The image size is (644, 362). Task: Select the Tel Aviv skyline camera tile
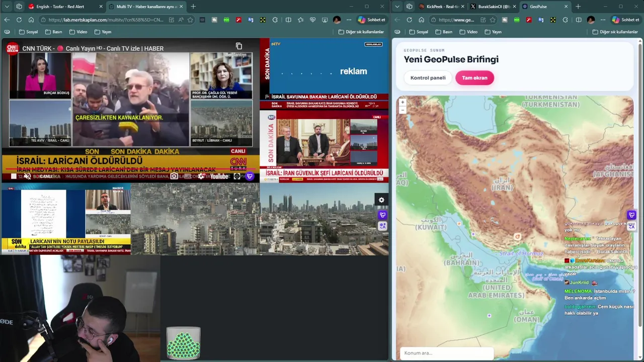[324, 219]
